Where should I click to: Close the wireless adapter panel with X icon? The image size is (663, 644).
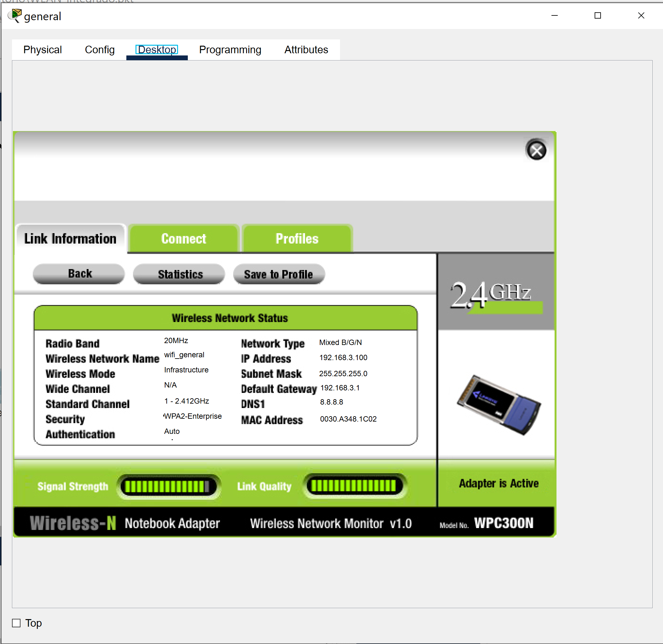(x=536, y=151)
